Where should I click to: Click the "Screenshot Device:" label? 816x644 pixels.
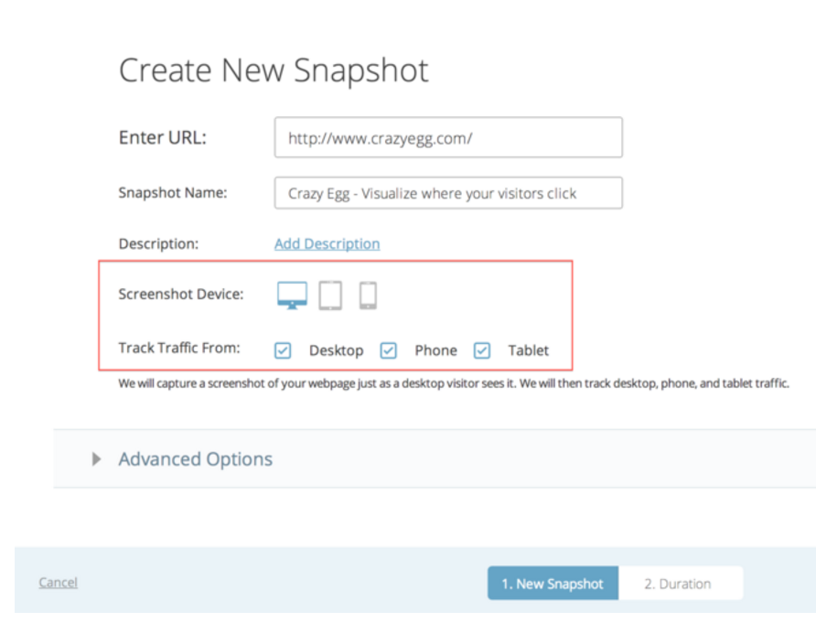coord(181,295)
